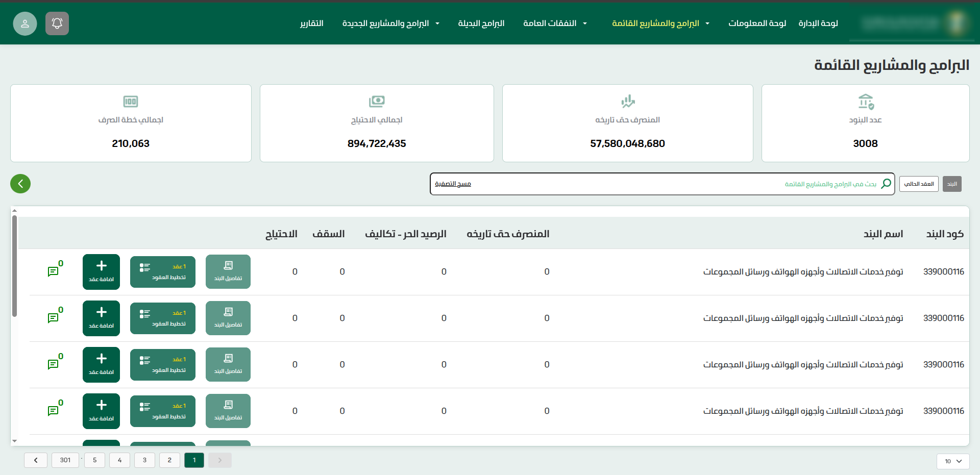980x475 pixels.
Task: Click the table vertical scrollbar thumb
Action: tap(15, 265)
